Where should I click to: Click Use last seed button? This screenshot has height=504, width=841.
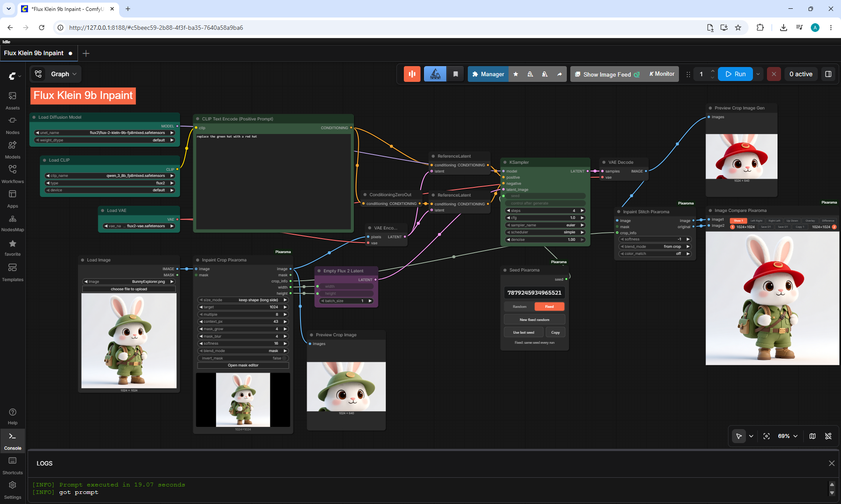[x=523, y=332]
